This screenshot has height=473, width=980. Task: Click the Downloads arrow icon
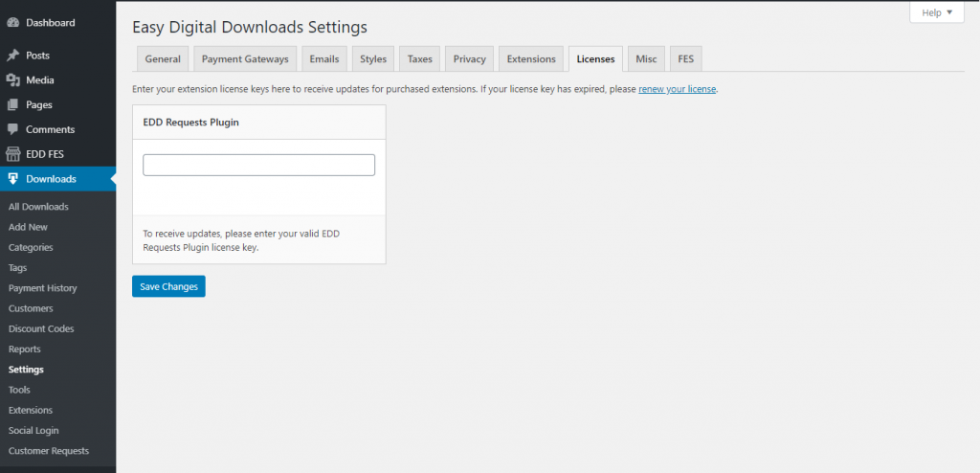point(12,179)
